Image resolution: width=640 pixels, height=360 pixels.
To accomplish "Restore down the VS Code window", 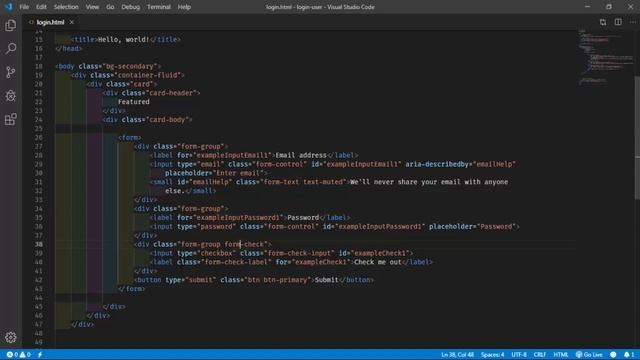I will click(609, 7).
